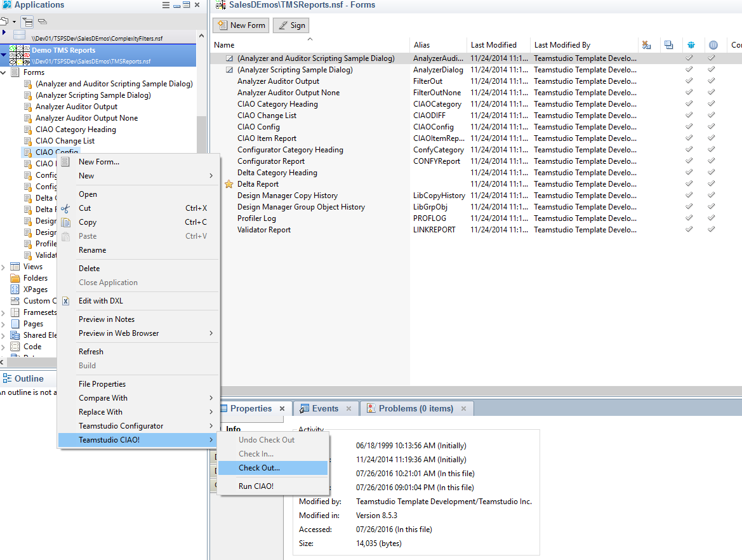Expand the ComplexityFilters.nsf application
The width and height of the screenshot is (742, 560).
(x=4, y=32)
